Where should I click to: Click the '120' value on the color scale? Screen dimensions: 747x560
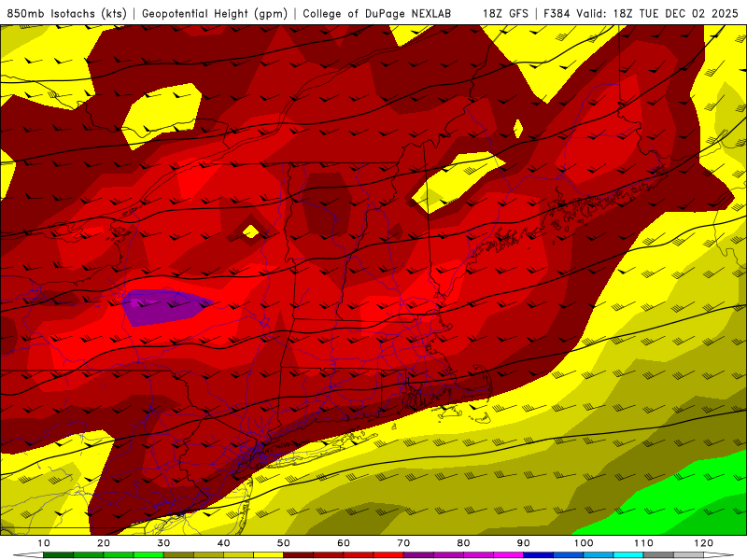[x=704, y=543]
